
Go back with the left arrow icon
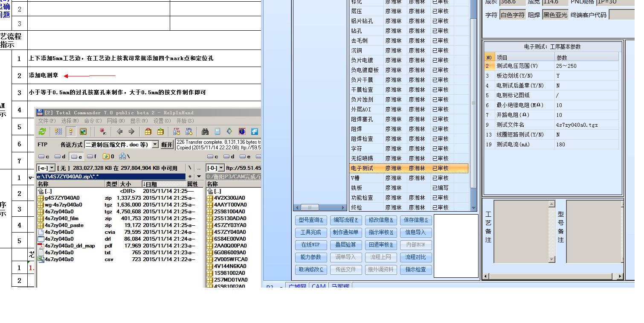(x=120, y=131)
